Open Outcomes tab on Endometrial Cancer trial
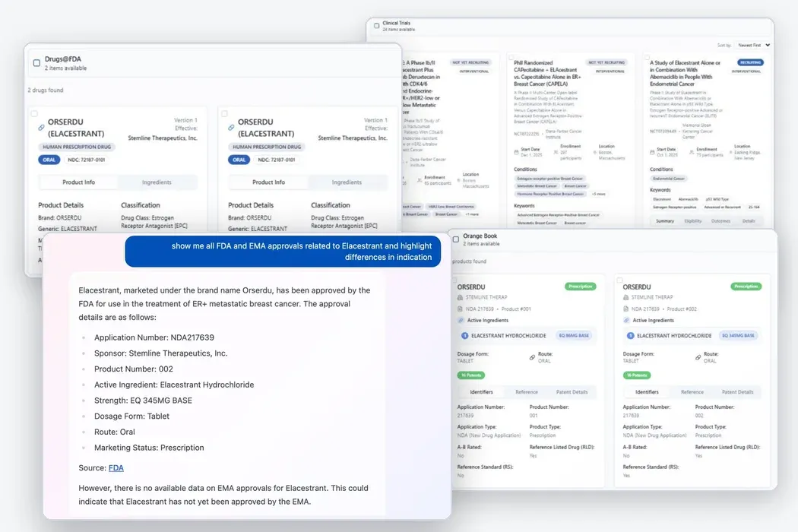Viewport: 798px width, 532px height. (x=720, y=221)
